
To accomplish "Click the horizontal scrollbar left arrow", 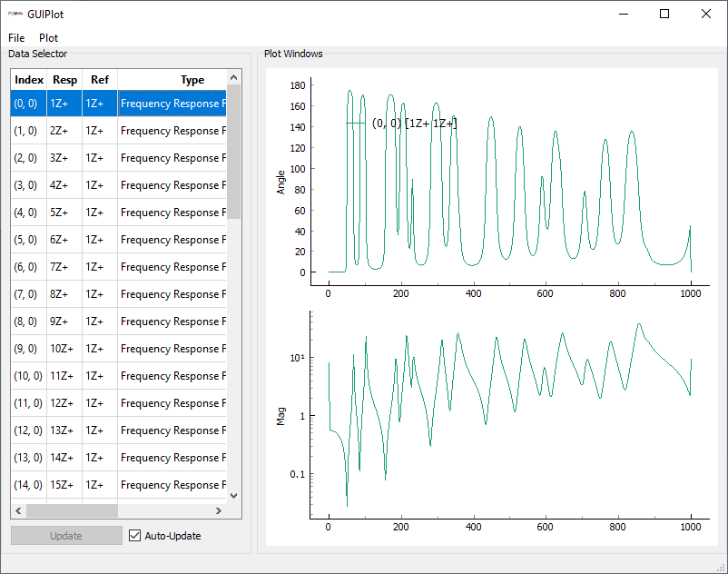I will click(18, 510).
